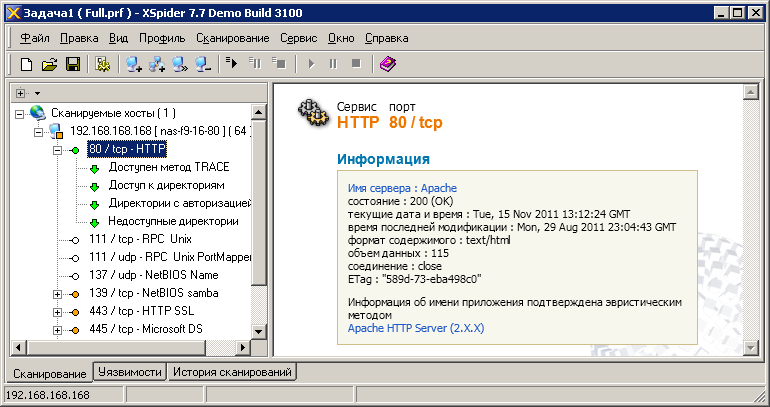Add a range of hosts with the network-plus icon
This screenshot has height=407, width=770.
point(157,64)
